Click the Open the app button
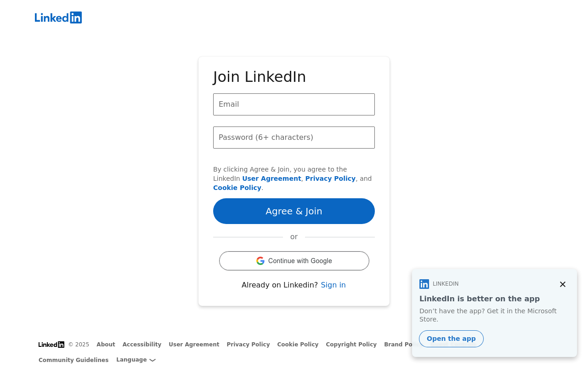 click(451, 339)
